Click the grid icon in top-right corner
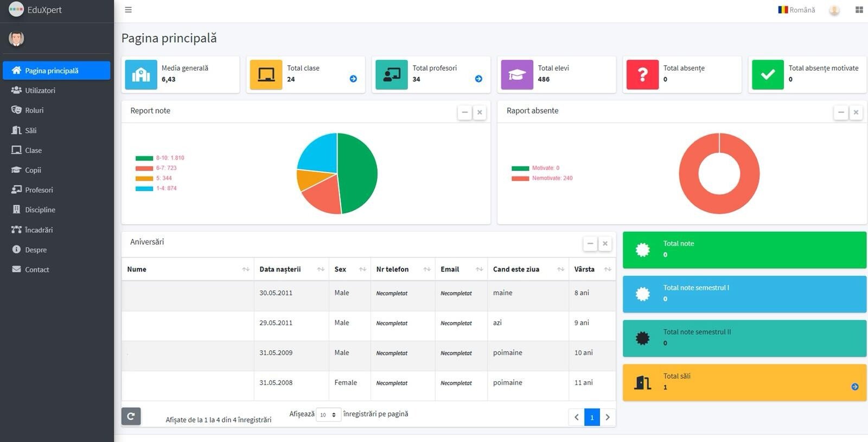This screenshot has height=442, width=868. pos(859,10)
